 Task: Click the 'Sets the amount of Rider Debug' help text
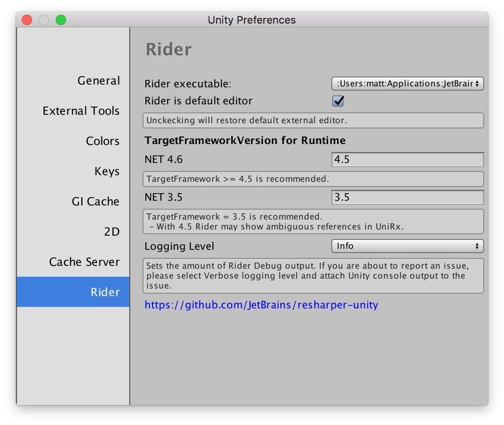313,276
